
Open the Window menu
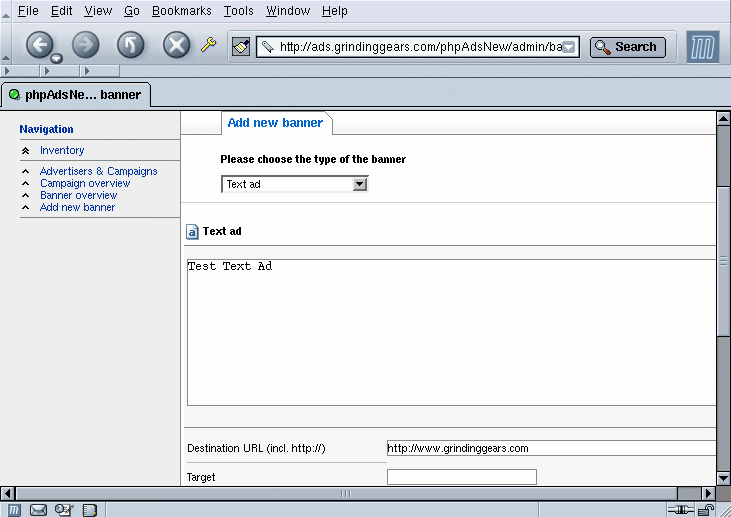point(288,11)
